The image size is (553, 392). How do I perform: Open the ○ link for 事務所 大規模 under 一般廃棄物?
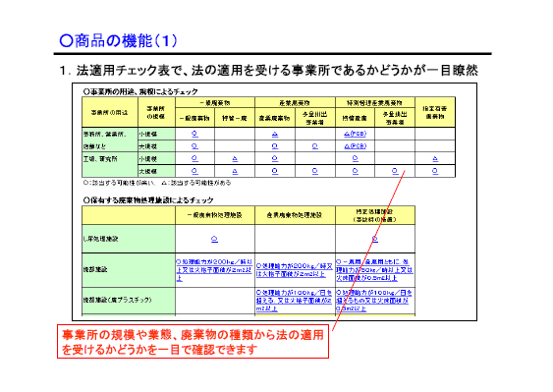coord(194,146)
